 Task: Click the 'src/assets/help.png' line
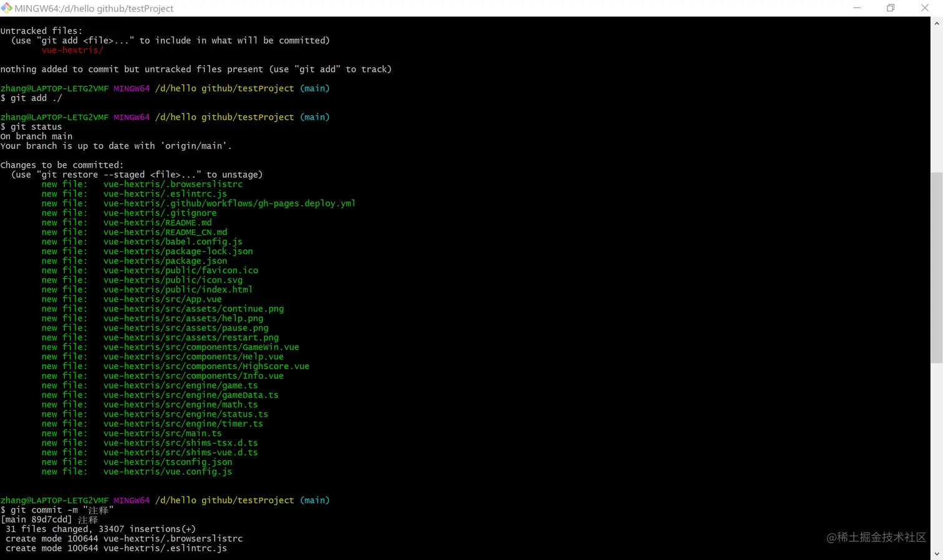click(152, 318)
